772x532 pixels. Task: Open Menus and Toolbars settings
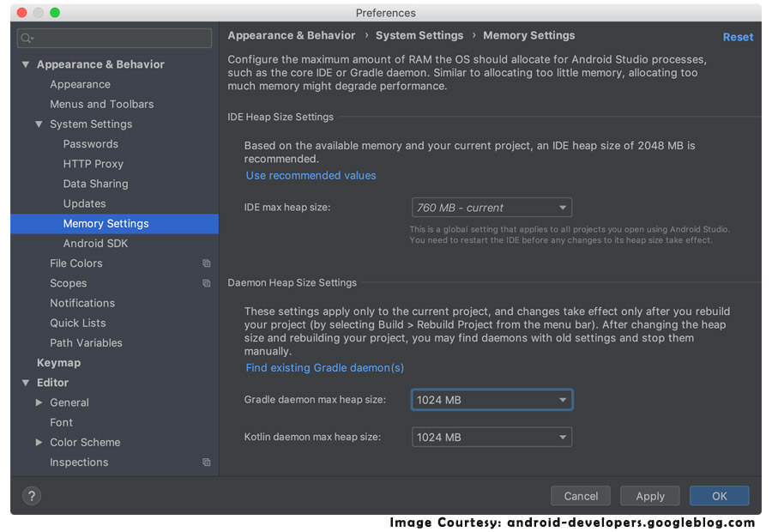tap(101, 105)
